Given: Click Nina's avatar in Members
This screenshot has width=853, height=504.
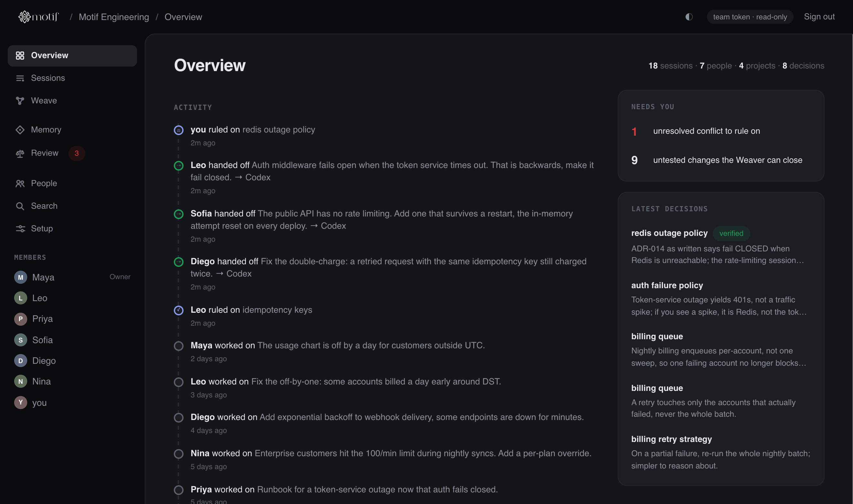Looking at the screenshot, I should pyautogui.click(x=21, y=382).
